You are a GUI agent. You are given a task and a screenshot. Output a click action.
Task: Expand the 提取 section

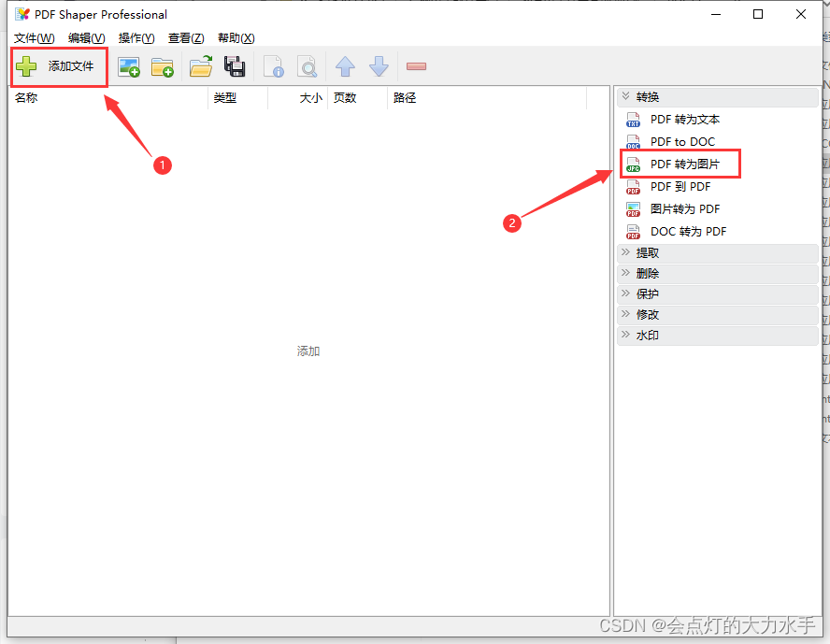[x=718, y=253]
